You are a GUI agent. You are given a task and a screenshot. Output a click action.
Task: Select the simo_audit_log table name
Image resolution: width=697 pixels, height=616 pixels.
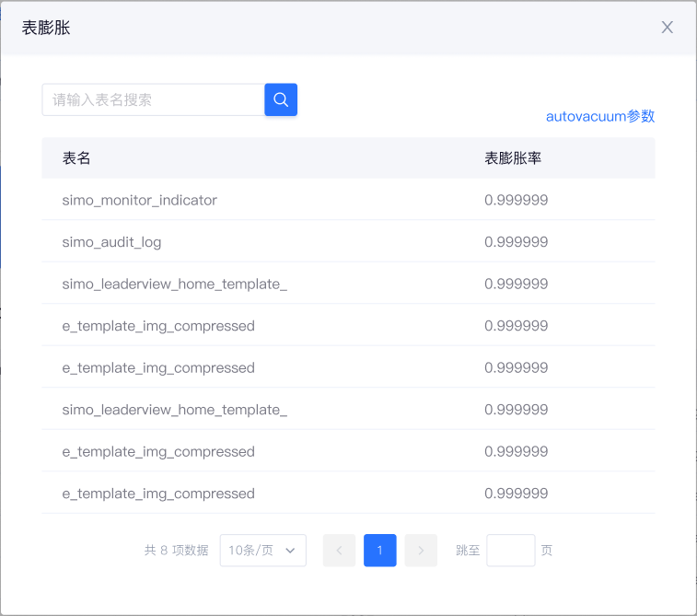(x=112, y=242)
